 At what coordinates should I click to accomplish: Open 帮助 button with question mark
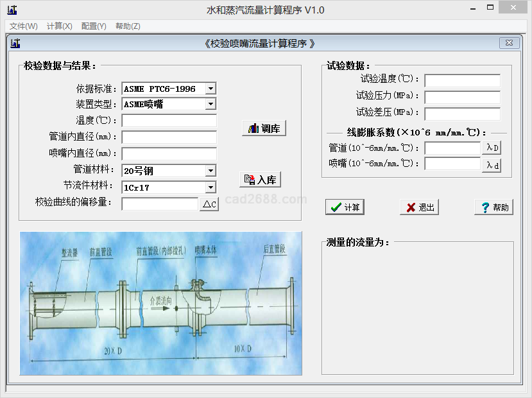493,207
